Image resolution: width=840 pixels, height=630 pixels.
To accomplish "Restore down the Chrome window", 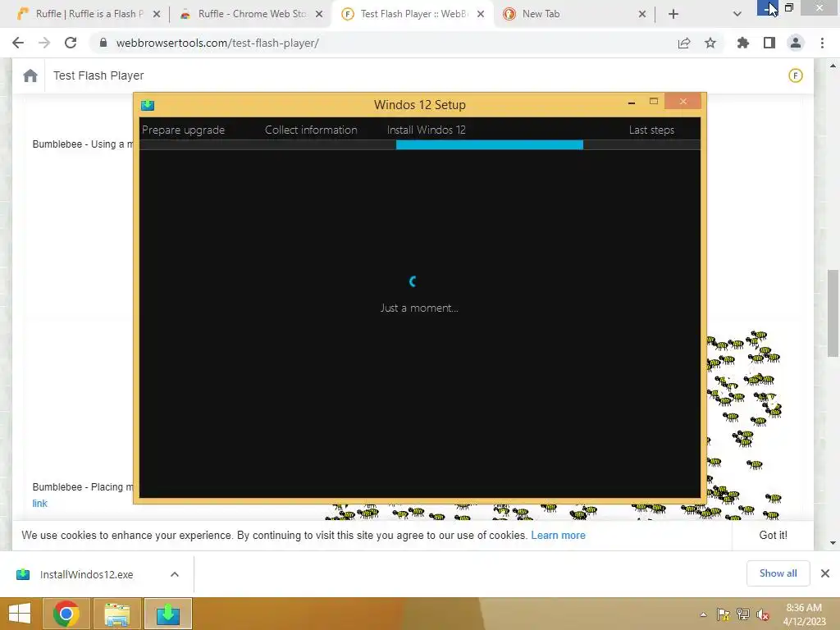I will click(789, 7).
